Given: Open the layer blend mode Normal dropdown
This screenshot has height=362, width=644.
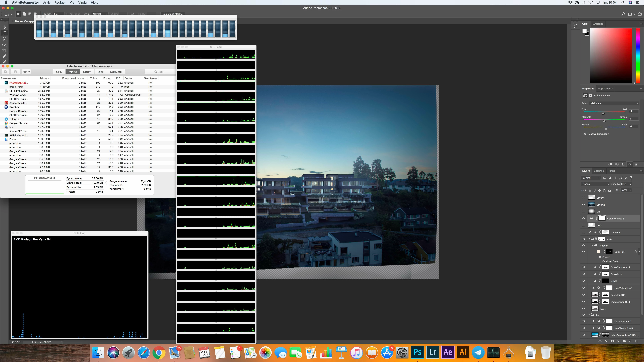Looking at the screenshot, I should [595, 184].
